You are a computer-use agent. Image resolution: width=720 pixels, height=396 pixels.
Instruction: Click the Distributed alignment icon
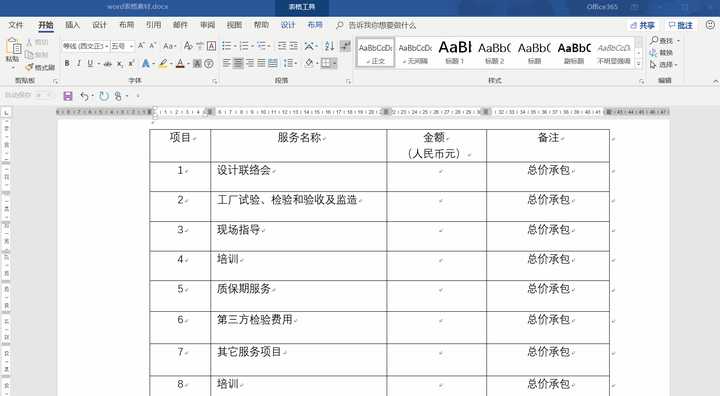(x=273, y=63)
